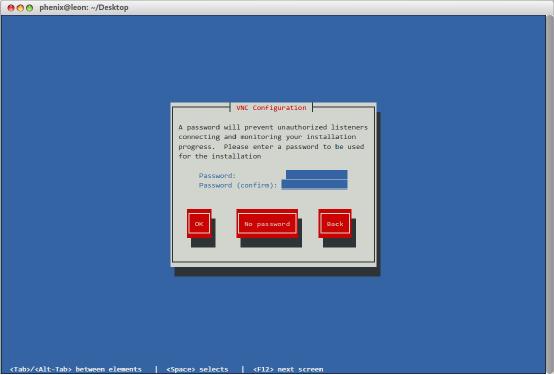Click the yellow minimize window button
Screen dimensions: 554x375
click(x=20, y=8)
